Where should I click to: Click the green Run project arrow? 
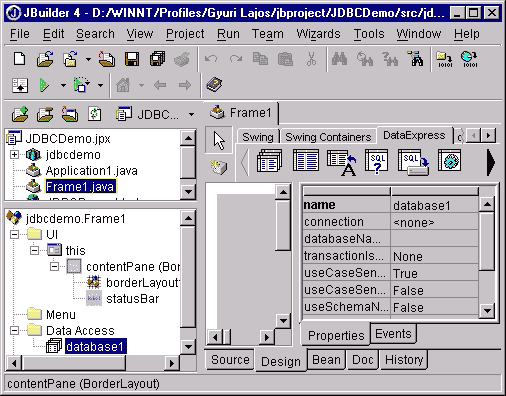pos(44,85)
